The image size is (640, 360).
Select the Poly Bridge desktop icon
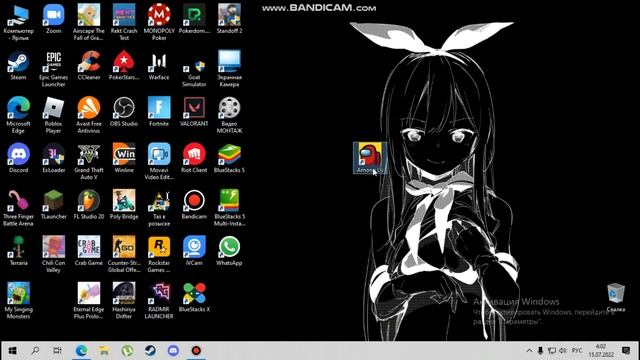pos(124,205)
